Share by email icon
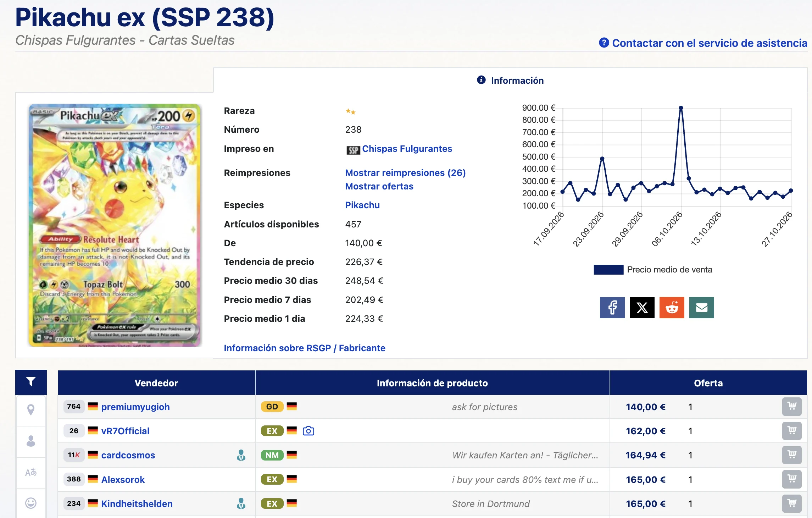Image resolution: width=812 pixels, height=518 pixels. (x=701, y=308)
